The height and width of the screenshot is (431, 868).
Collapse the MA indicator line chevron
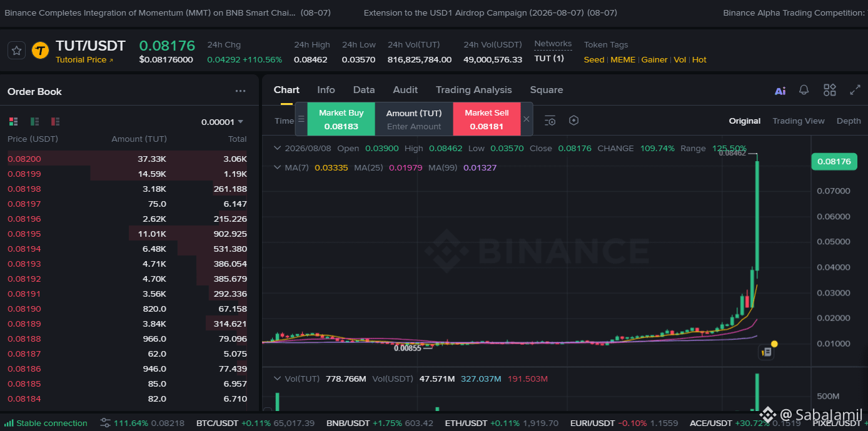[x=278, y=167]
